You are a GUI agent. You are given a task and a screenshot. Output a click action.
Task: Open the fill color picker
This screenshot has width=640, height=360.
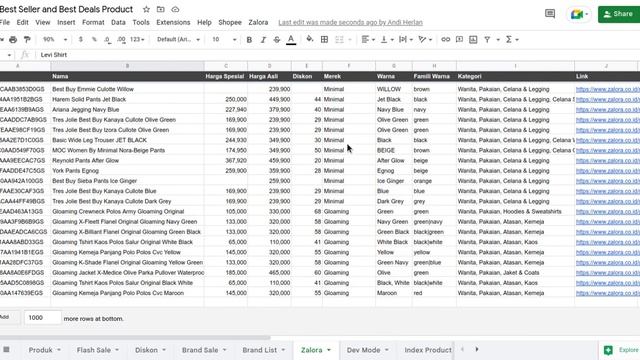click(x=310, y=39)
